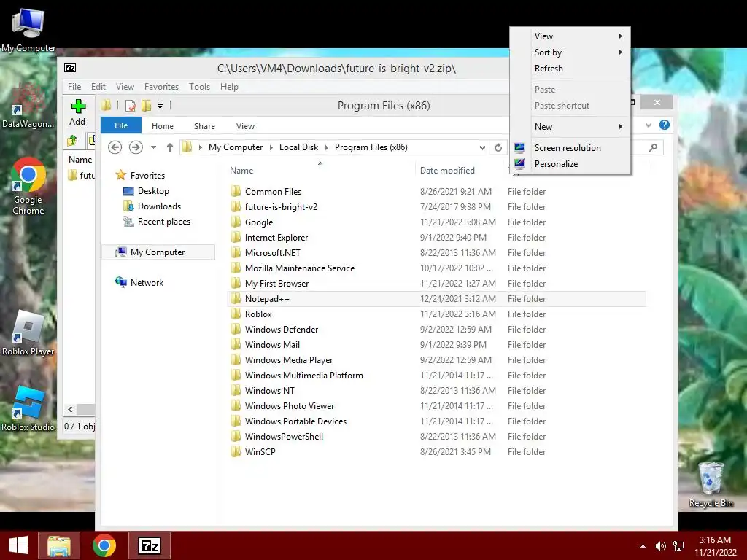
Task: Open Customize Quick Access Toolbar dropdown
Action: coord(160,106)
